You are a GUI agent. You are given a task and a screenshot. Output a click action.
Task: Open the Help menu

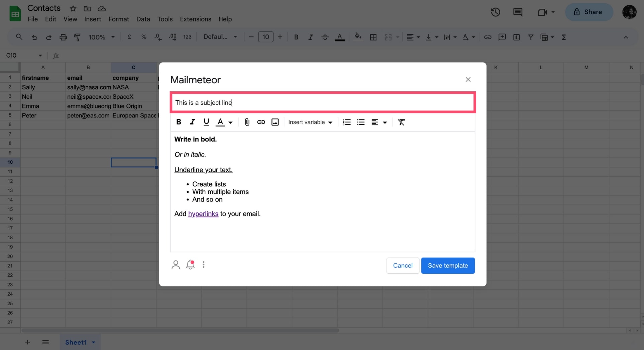click(x=225, y=19)
